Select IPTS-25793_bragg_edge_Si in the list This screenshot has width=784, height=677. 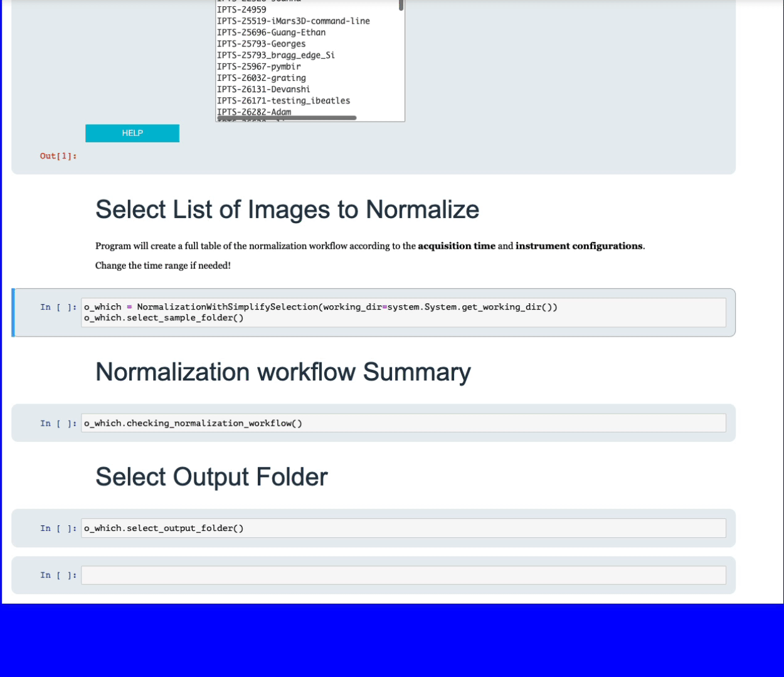275,55
